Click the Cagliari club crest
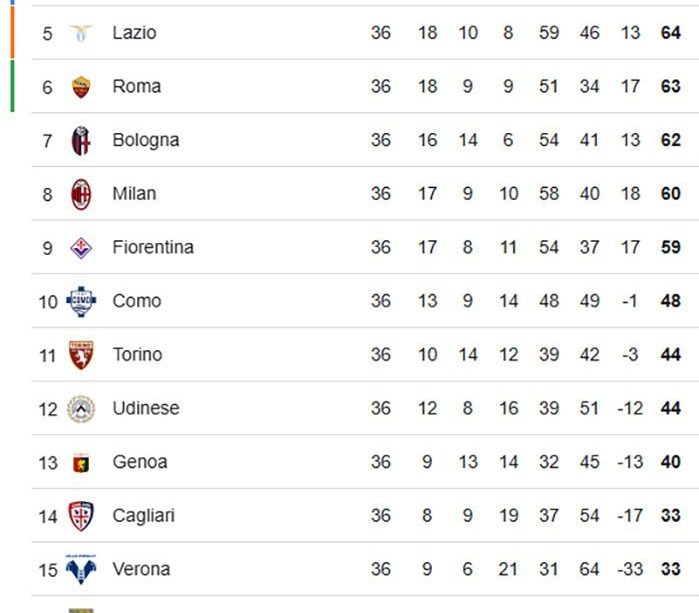Viewport: 699px width, 613px height. click(x=81, y=516)
